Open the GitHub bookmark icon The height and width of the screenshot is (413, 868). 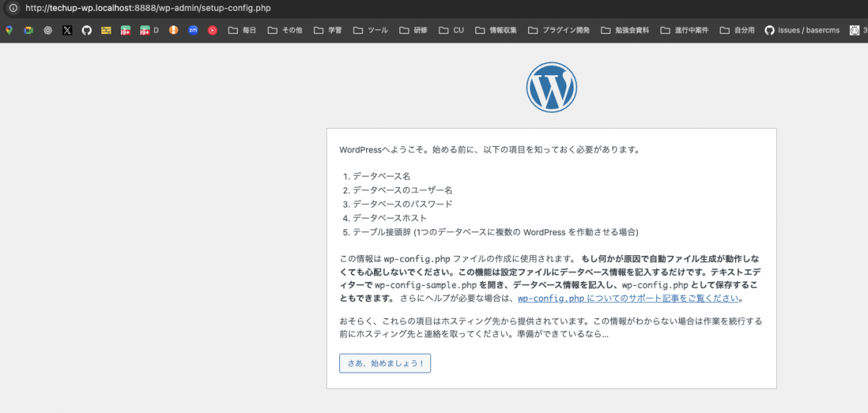(x=87, y=30)
